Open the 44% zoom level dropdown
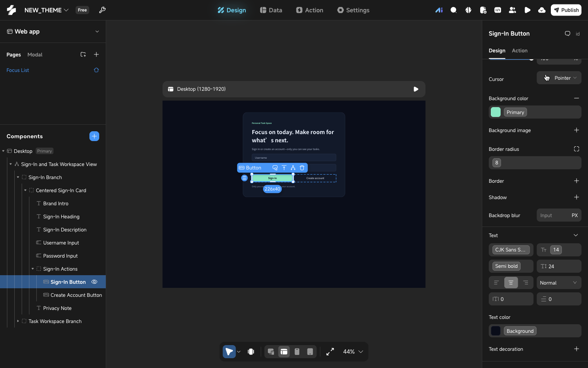Viewport: 588px width, 368px height. [x=353, y=352]
